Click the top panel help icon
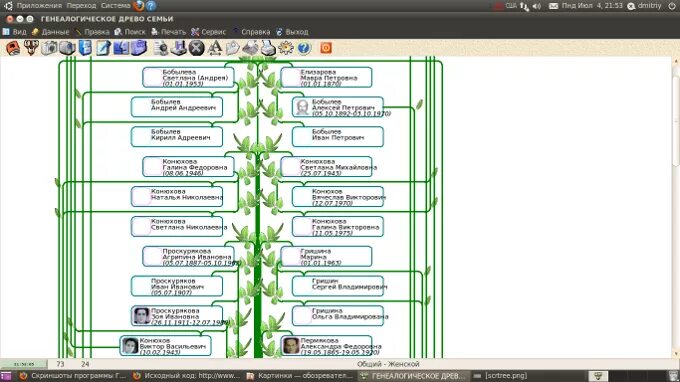 point(150,6)
